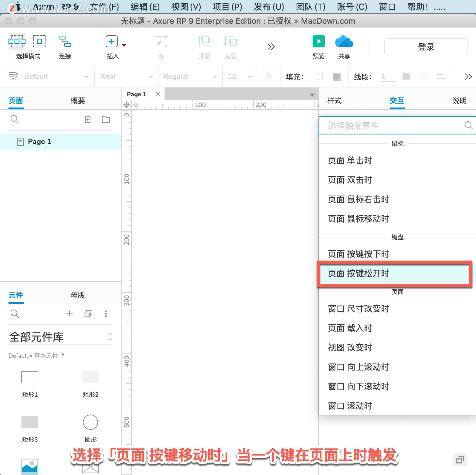Switch to the 样式 style tab
Viewport: 476px width, 475px height.
335,101
